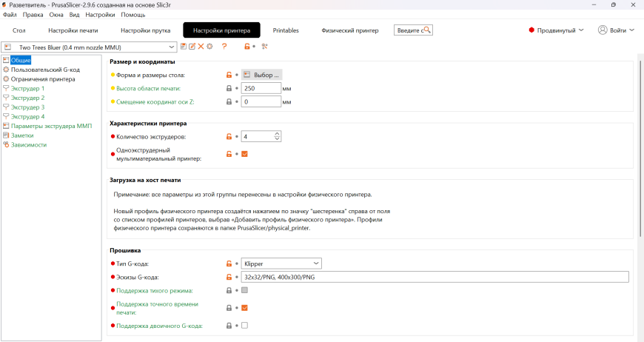This screenshot has height=342, width=644.
Task: Open the Правка menu
Action: [x=33, y=15]
